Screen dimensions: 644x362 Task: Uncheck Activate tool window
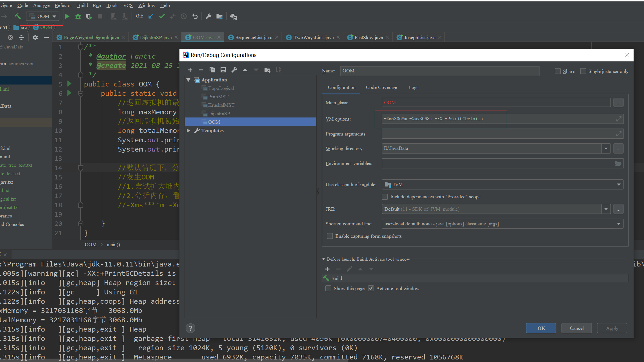click(371, 288)
